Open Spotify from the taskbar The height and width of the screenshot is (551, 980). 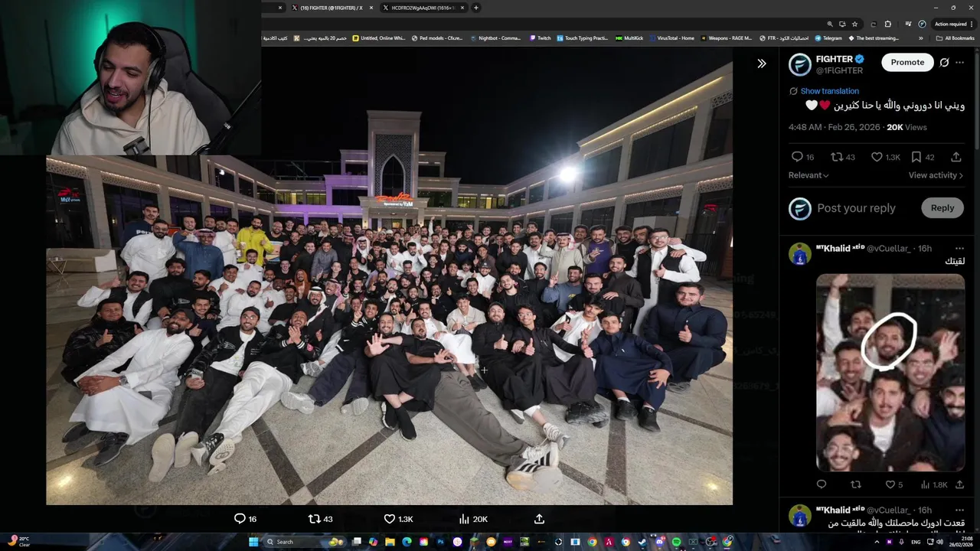[676, 542]
